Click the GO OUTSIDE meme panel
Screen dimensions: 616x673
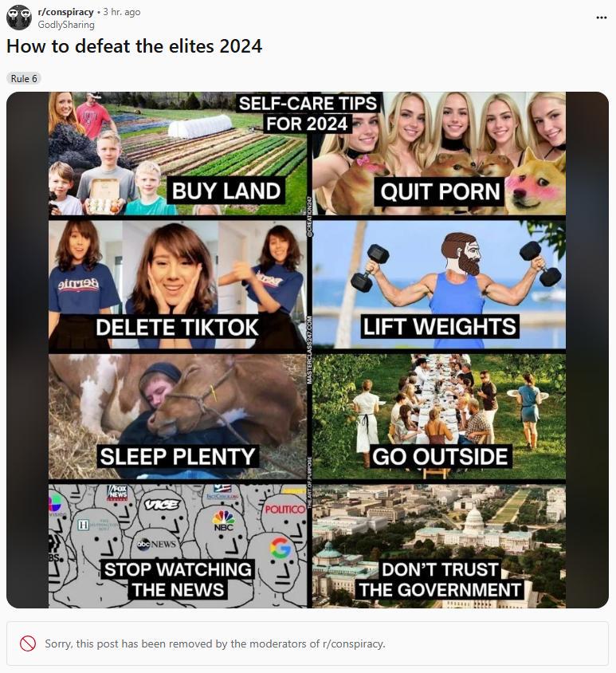click(439, 416)
